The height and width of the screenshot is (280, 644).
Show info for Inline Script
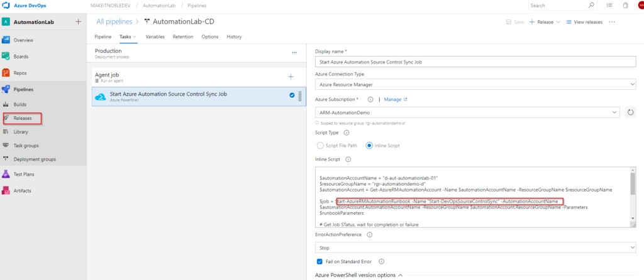point(348,159)
